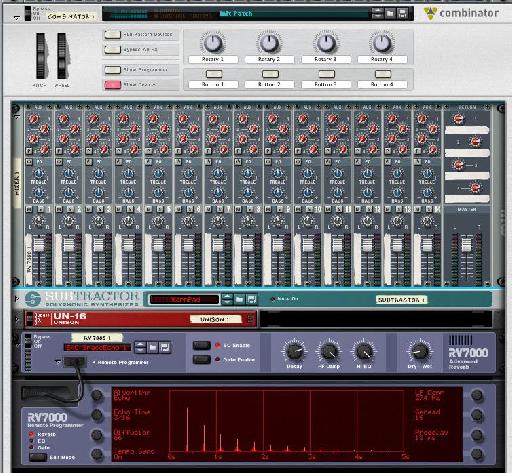This screenshot has width=512, height=473.
Task: Click the mixer master fader handle
Action: [466, 245]
